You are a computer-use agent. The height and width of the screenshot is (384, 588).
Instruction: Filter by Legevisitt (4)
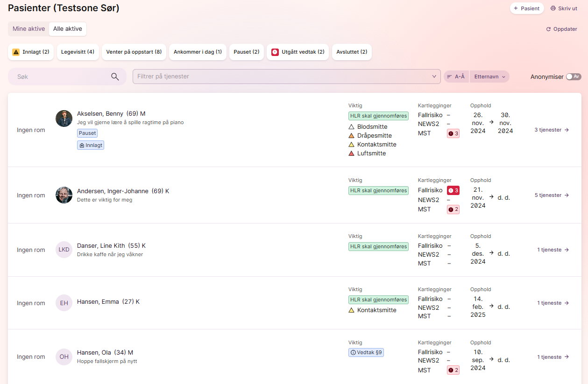[78, 52]
